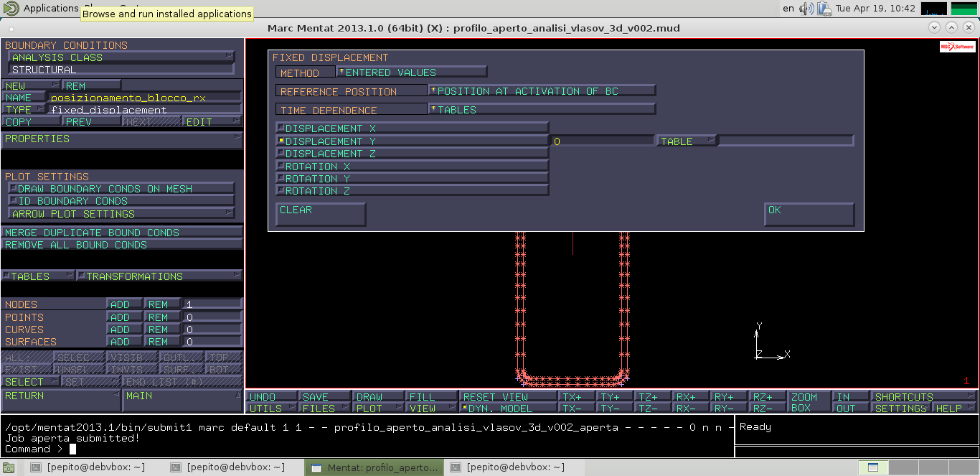
Task: Show desktop via bottom-left panel icon
Action: tap(9, 467)
